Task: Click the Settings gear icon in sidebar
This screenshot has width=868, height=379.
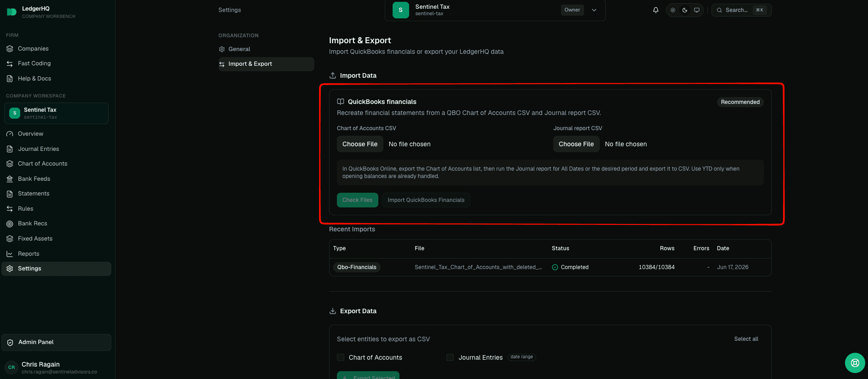Action: coord(10,269)
